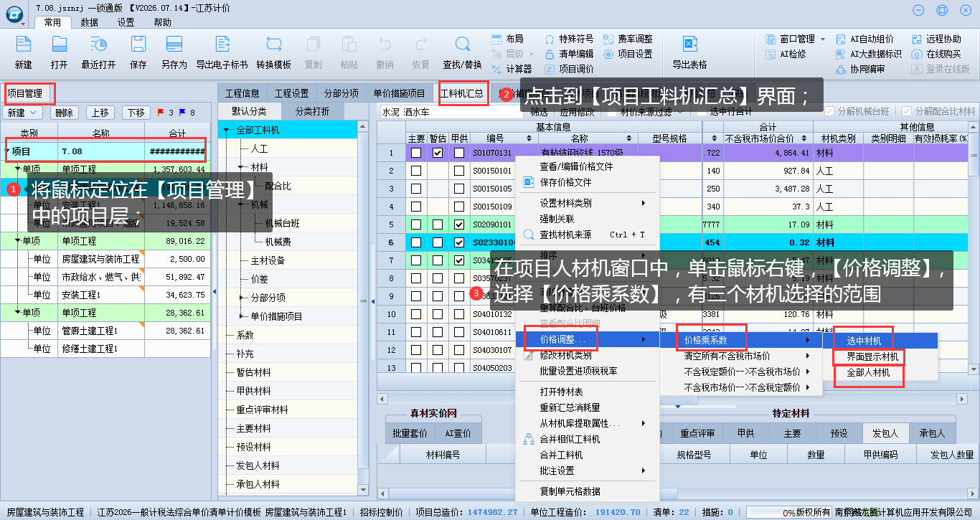Click the 应用修改 button

click(x=577, y=112)
